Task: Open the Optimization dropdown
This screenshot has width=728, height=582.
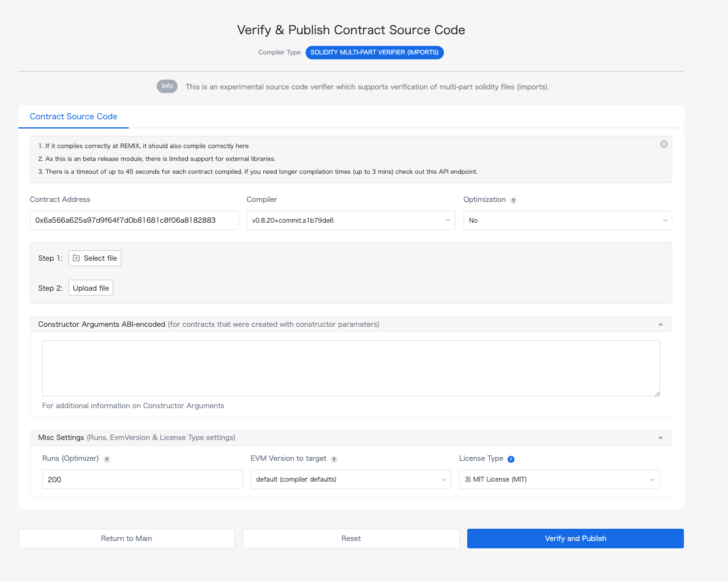Action: (568, 220)
